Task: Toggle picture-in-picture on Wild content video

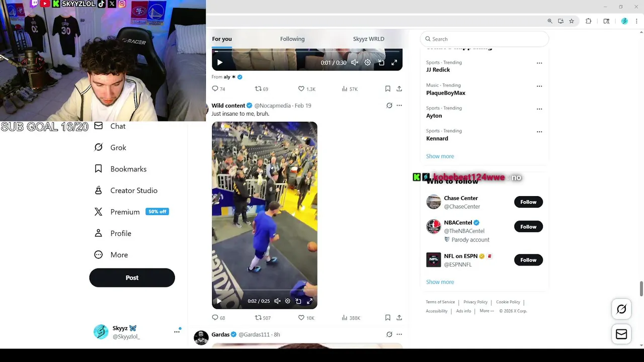Action: [298, 301]
